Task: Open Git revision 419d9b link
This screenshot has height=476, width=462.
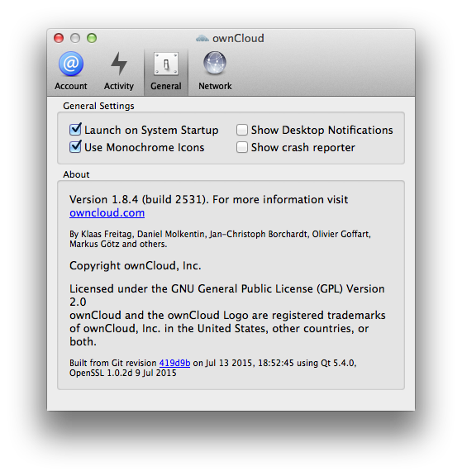Action: (x=175, y=363)
